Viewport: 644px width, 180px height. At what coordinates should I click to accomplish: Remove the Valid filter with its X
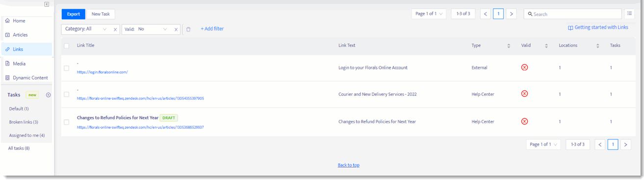[x=176, y=29]
